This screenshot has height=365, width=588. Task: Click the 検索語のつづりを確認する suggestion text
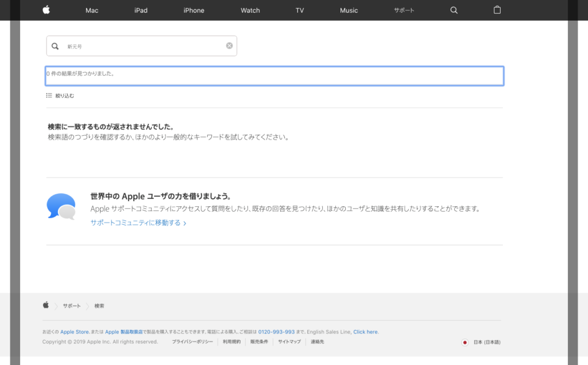click(x=168, y=137)
